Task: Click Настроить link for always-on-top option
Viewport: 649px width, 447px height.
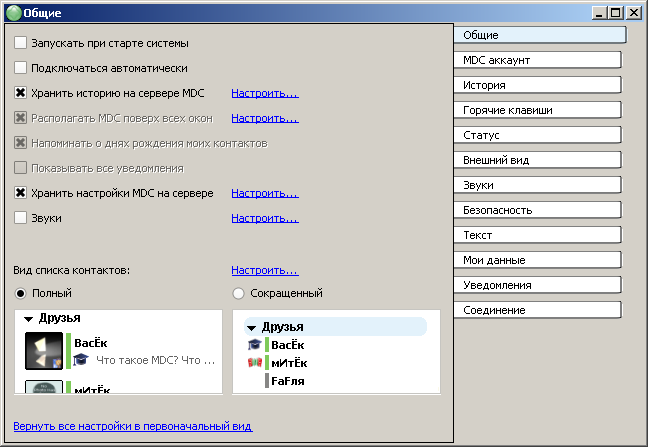Action: click(x=265, y=118)
